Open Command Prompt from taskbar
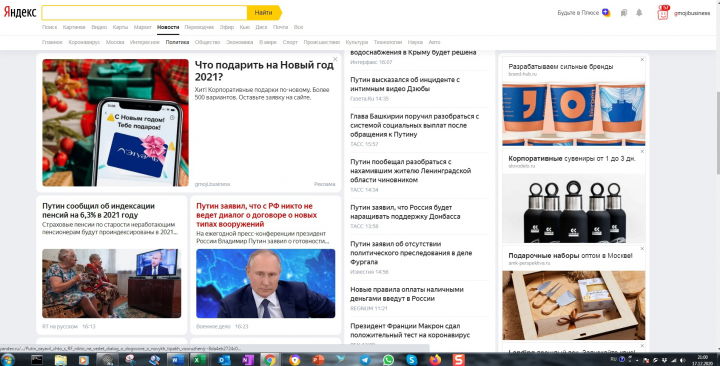 click(x=37, y=360)
